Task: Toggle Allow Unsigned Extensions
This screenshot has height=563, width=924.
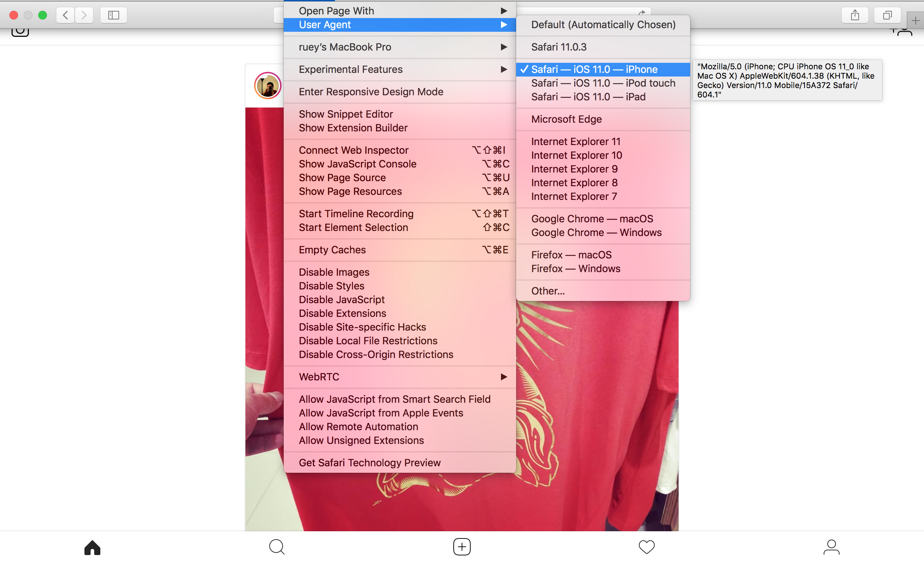Action: (x=400, y=440)
